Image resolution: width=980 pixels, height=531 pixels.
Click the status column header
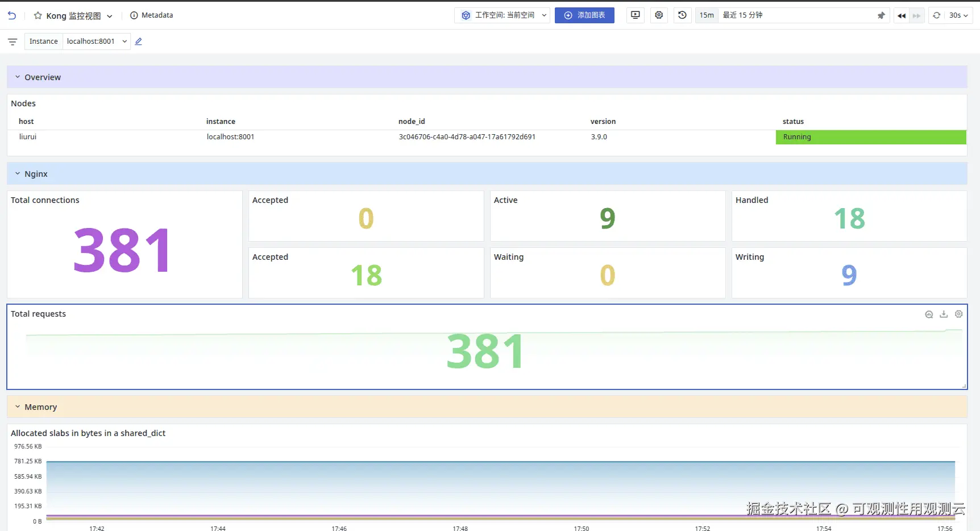coord(793,122)
